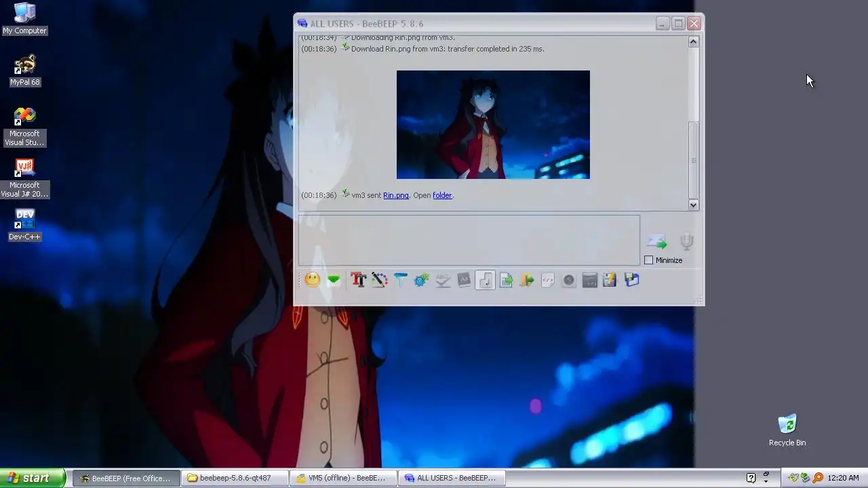
Task: Click the blue filter icon in toolbar
Action: click(x=400, y=280)
